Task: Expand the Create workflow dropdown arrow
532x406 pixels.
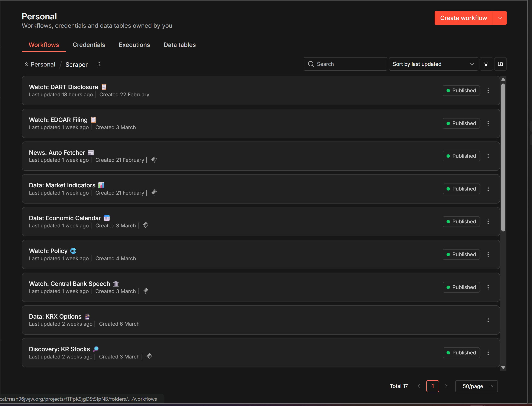Action: click(x=500, y=18)
